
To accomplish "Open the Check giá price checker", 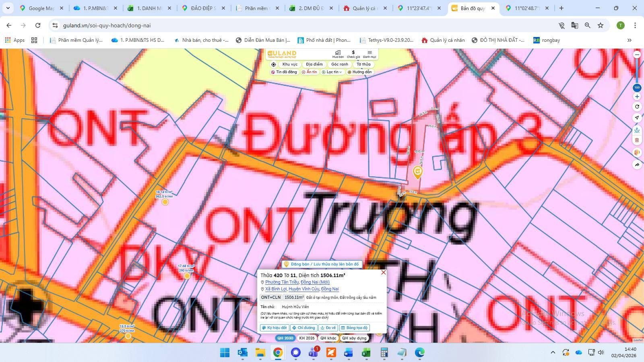I will coord(353,54).
